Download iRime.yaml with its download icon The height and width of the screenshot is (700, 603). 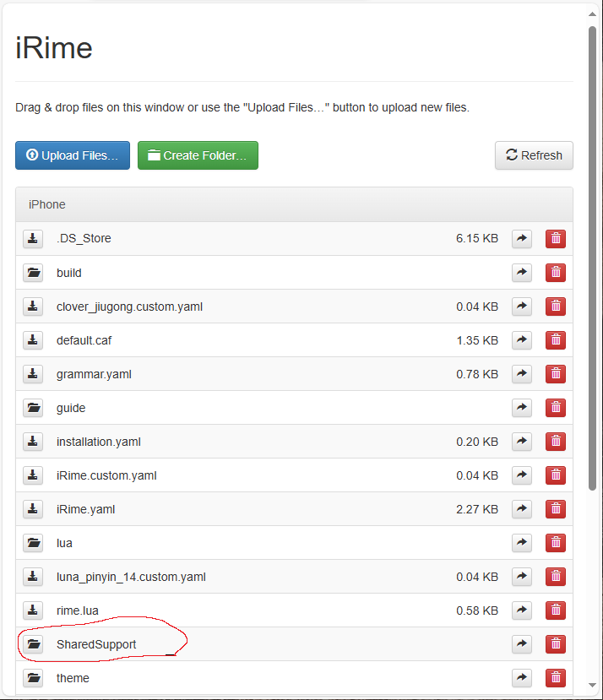(x=33, y=509)
